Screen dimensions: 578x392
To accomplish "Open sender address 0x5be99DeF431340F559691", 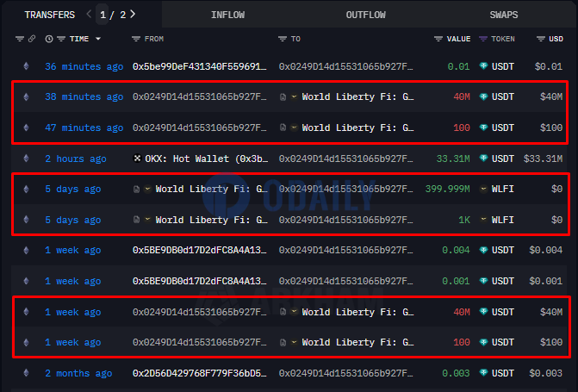I will [x=200, y=66].
